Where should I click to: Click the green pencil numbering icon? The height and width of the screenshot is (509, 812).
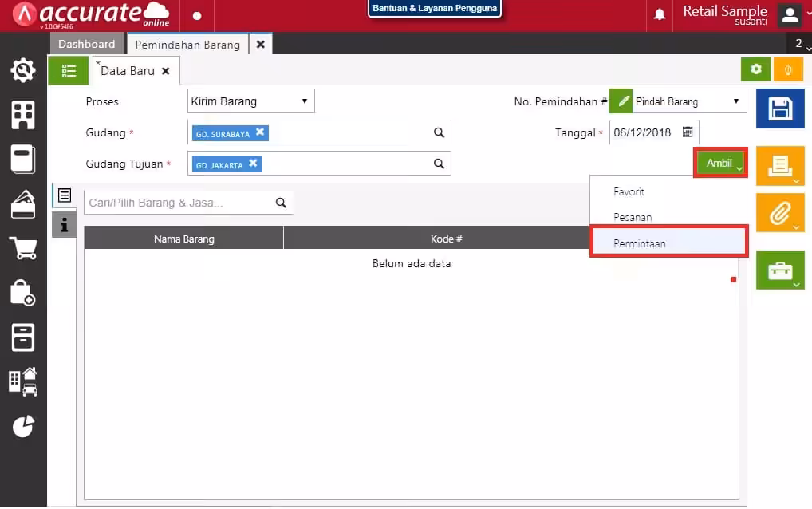pyautogui.click(x=621, y=101)
